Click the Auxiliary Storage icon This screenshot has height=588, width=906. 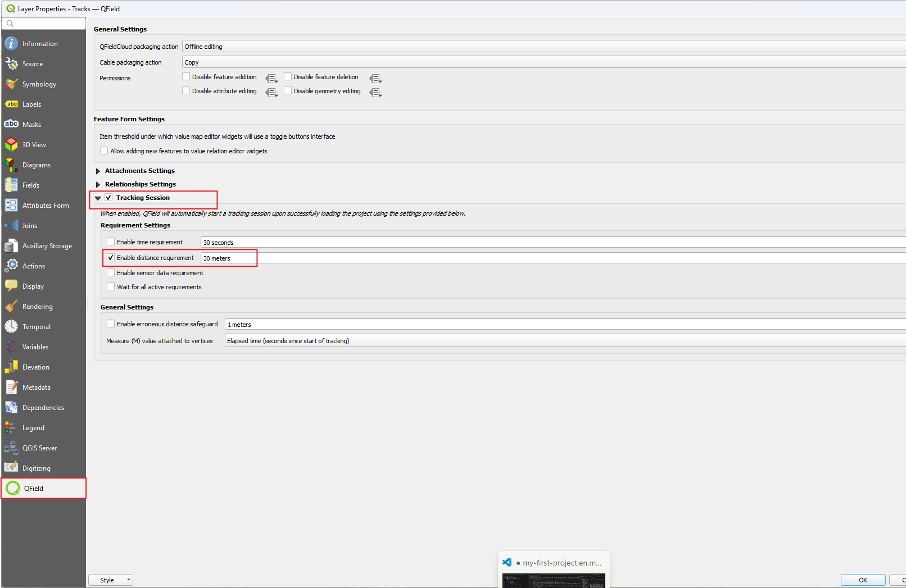[11, 246]
